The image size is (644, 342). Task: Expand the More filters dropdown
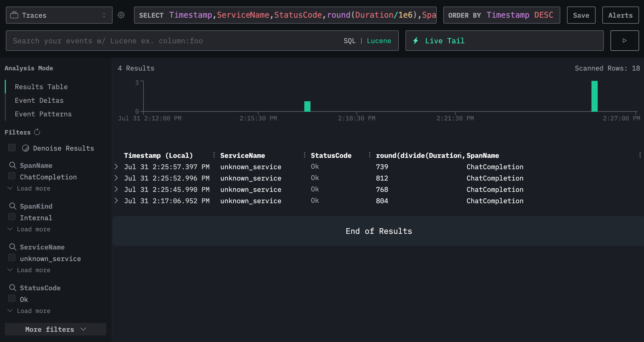(55, 329)
